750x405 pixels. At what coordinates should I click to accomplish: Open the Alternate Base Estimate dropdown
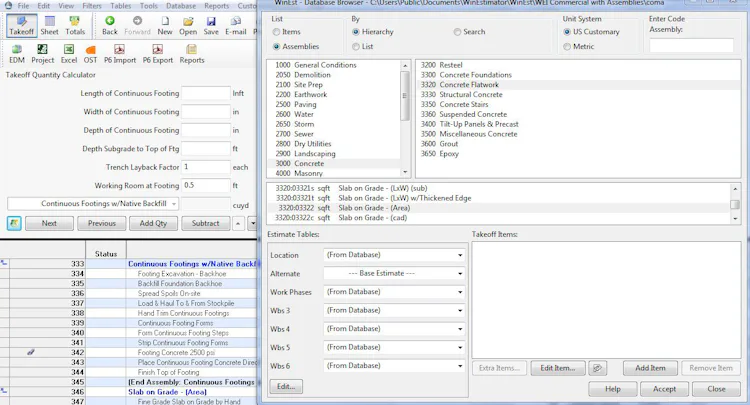click(394, 274)
